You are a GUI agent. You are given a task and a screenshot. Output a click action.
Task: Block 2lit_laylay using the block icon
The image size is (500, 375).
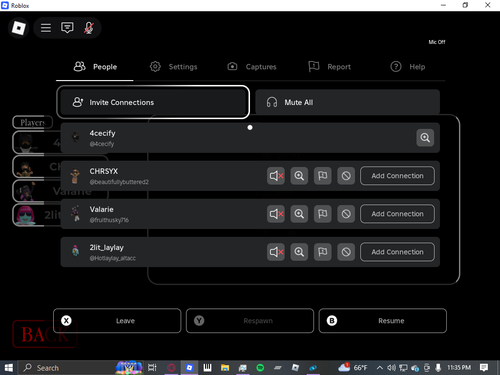pos(346,252)
